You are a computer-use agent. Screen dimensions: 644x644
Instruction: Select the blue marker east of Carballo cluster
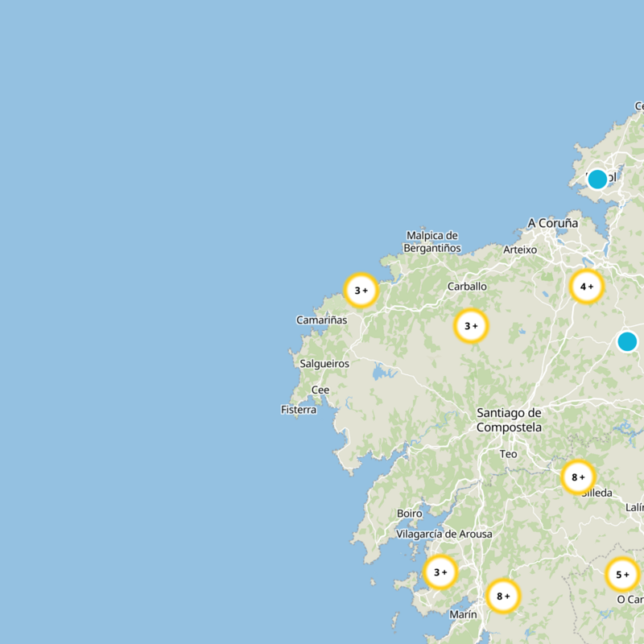tap(627, 341)
